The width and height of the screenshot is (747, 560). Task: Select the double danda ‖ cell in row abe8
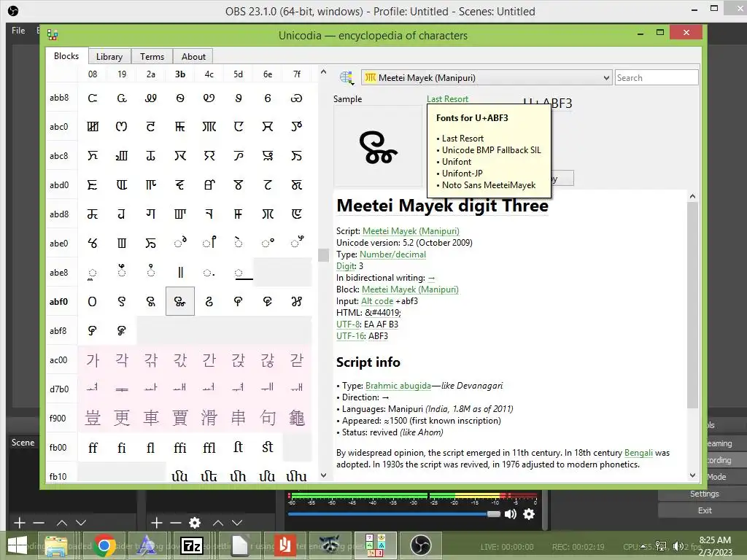coord(180,273)
